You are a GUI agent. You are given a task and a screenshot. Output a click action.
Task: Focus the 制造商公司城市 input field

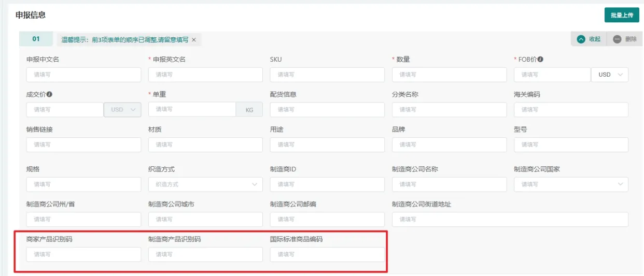pos(205,220)
